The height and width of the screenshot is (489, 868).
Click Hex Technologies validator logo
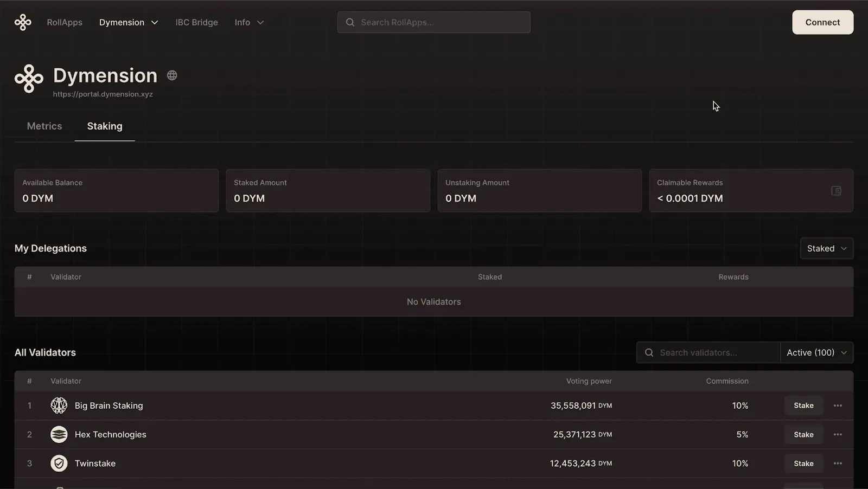(59, 434)
